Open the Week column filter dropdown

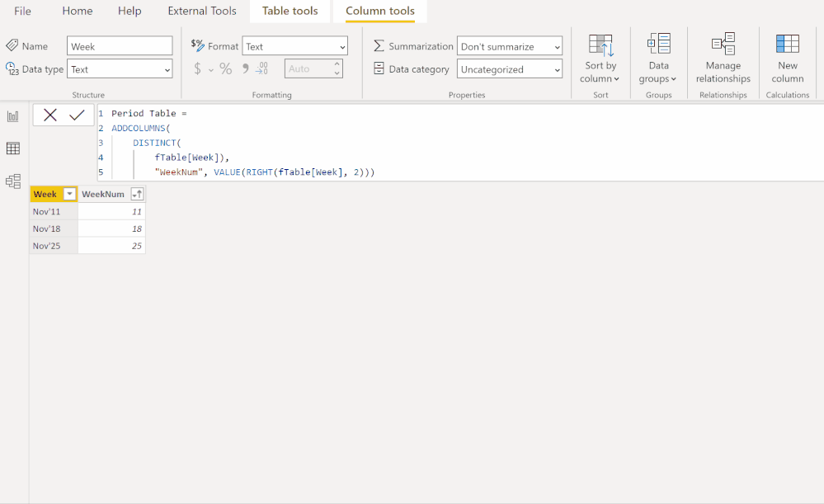(69, 194)
